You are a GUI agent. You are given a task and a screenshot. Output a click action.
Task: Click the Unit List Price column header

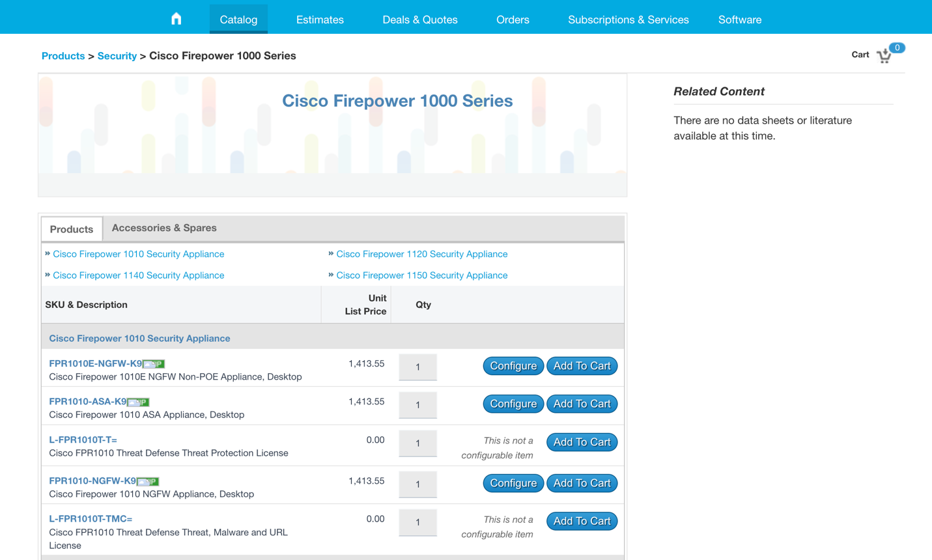(365, 305)
